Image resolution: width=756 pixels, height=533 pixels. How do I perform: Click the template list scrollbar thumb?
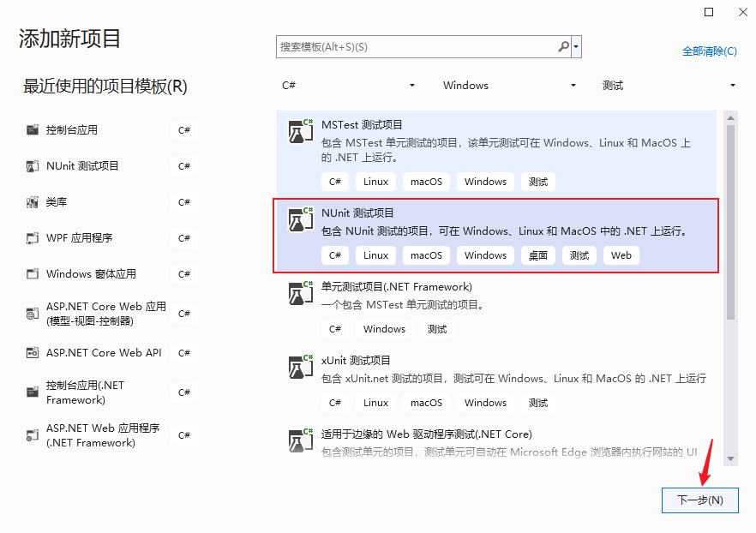click(730, 222)
